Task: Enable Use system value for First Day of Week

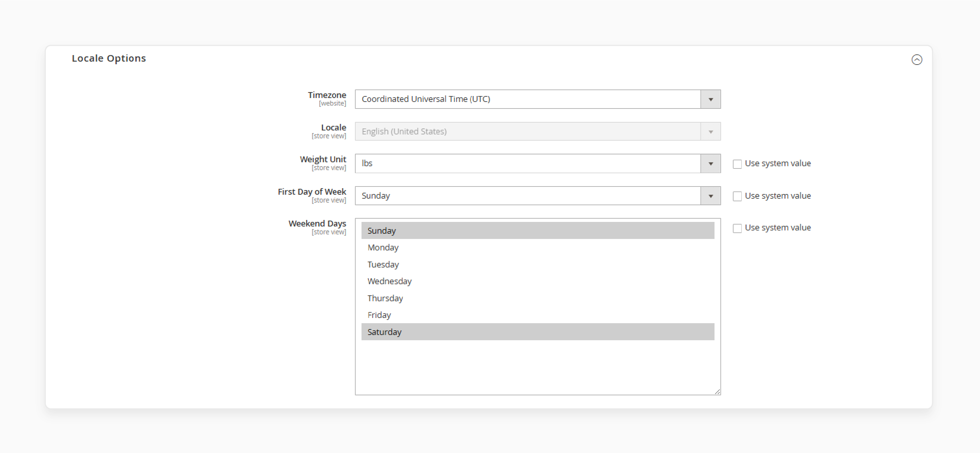Action: click(737, 196)
